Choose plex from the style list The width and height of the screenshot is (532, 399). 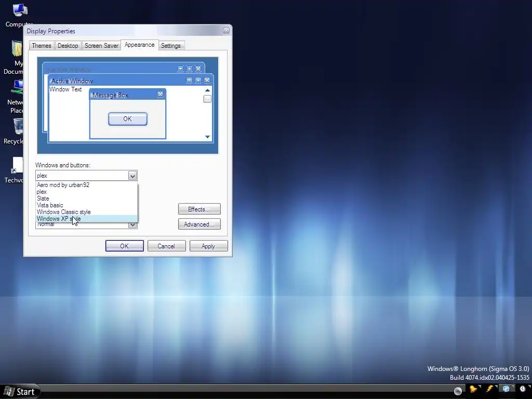tap(87, 192)
